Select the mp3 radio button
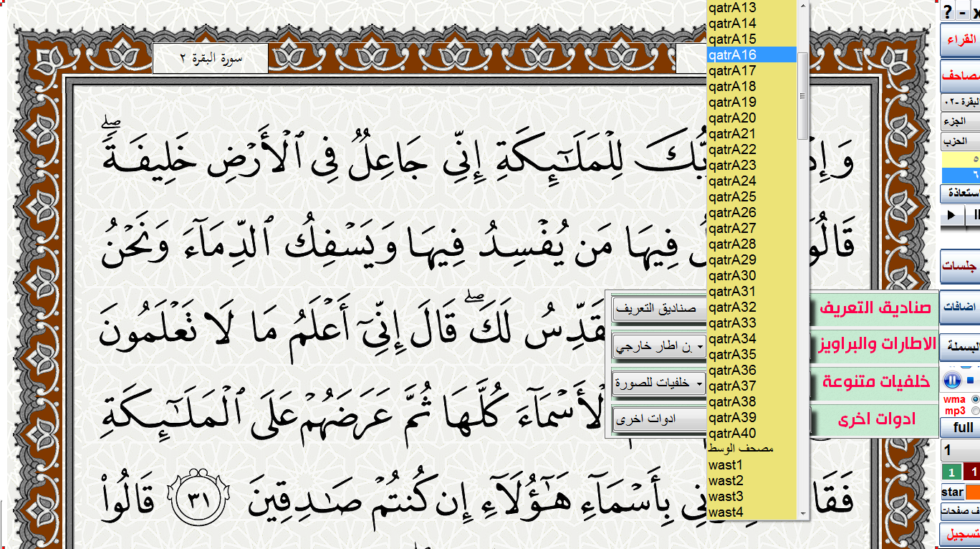 [975, 411]
